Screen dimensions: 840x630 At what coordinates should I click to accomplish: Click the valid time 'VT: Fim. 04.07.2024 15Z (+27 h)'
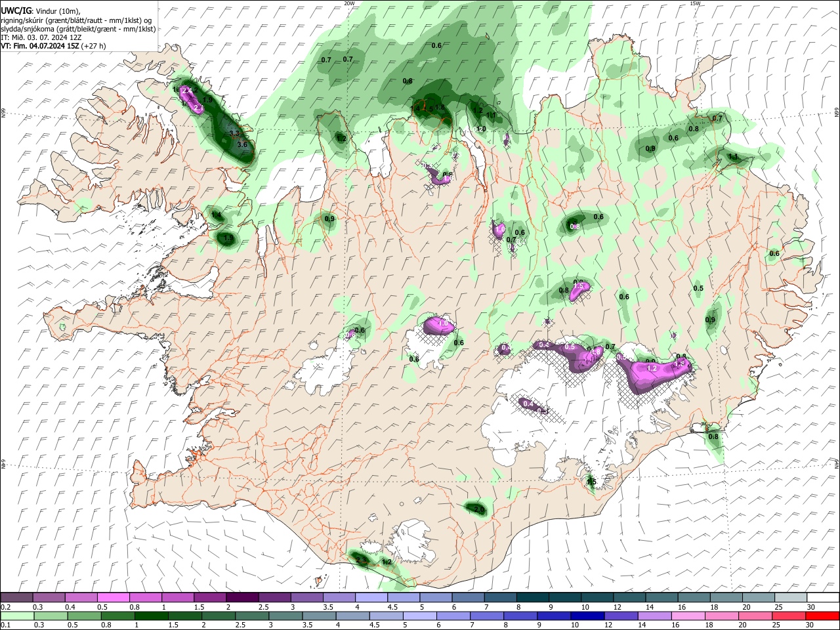click(53, 46)
